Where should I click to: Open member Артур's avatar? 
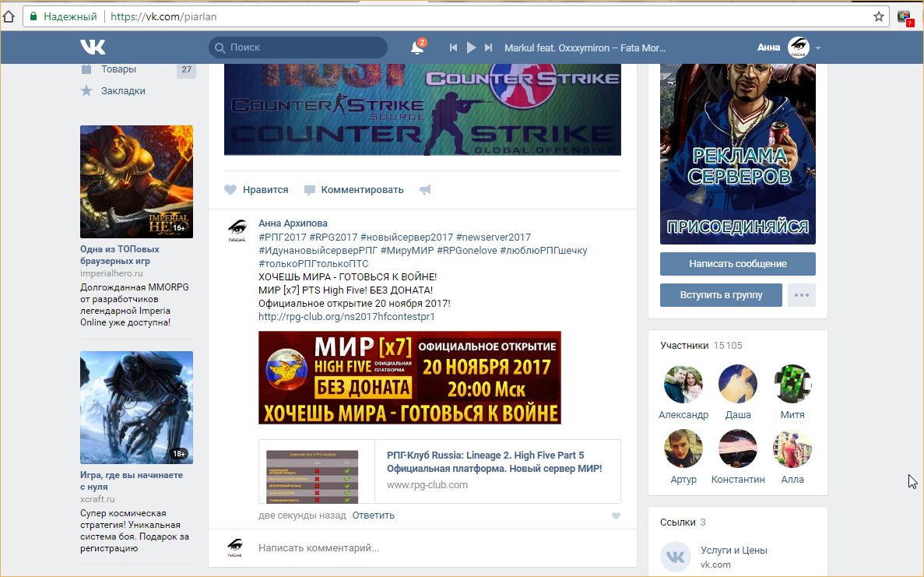pos(683,449)
